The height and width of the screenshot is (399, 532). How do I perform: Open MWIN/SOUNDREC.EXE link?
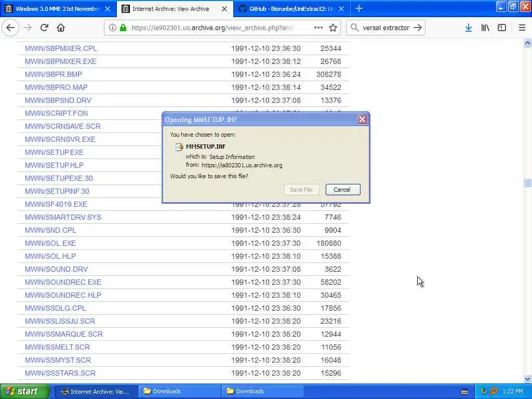click(63, 282)
